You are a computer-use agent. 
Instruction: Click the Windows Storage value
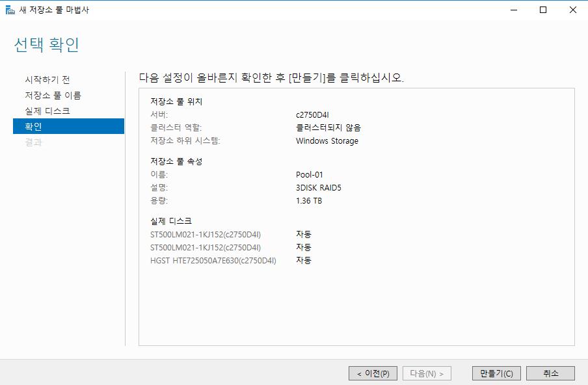[327, 141]
